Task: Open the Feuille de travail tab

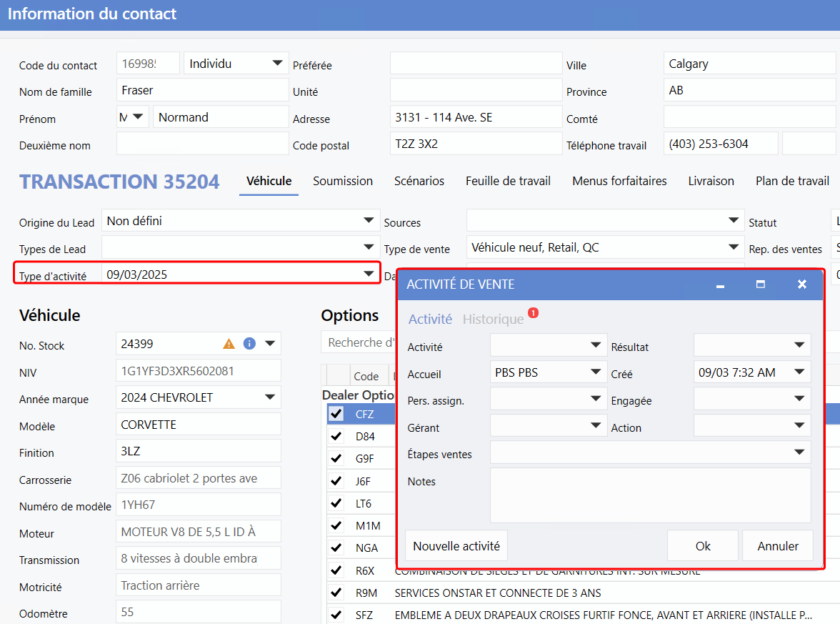Action: point(508,182)
